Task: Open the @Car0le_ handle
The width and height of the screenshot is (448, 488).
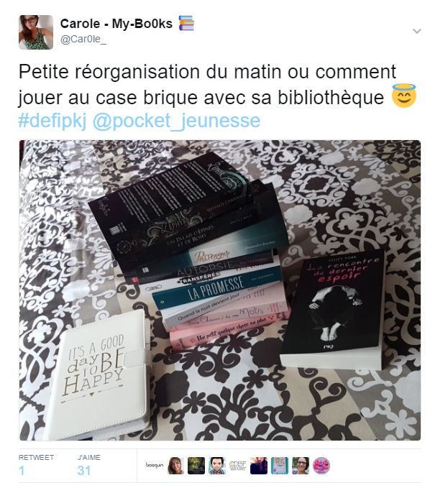Action: pyautogui.click(x=83, y=40)
